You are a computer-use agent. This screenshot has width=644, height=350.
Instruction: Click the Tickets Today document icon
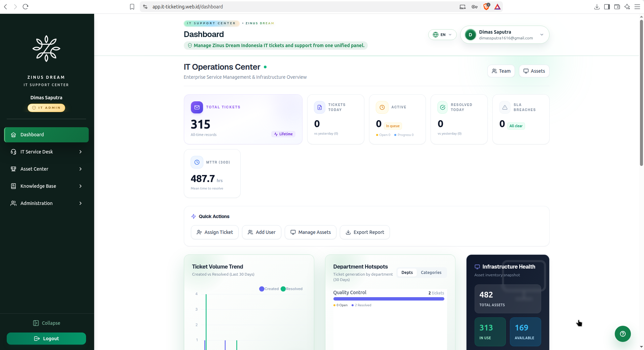(320, 107)
